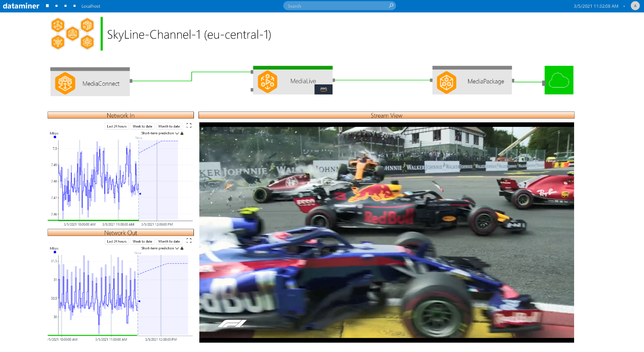644x352 pixels.
Task: Click the dataminer logo
Action: pyautogui.click(x=21, y=6)
